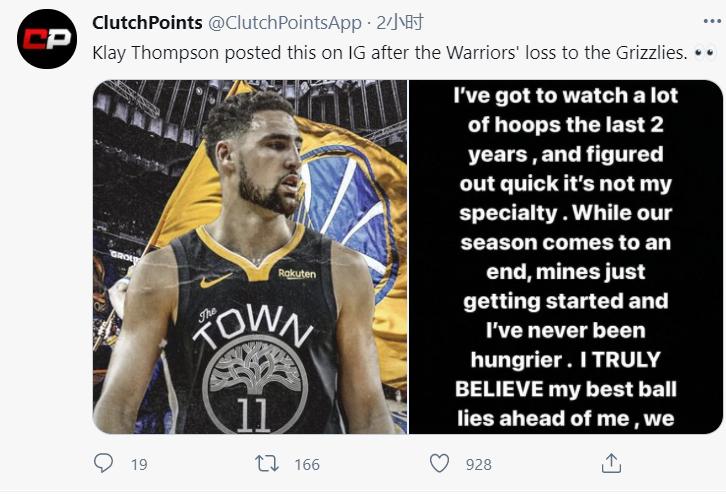
Task: Open the share tweet icon
Action: pos(611,463)
